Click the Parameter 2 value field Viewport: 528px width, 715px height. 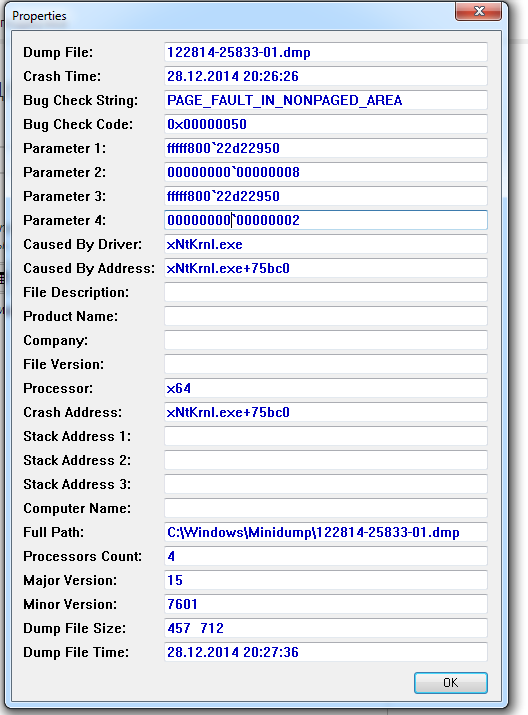(326, 172)
